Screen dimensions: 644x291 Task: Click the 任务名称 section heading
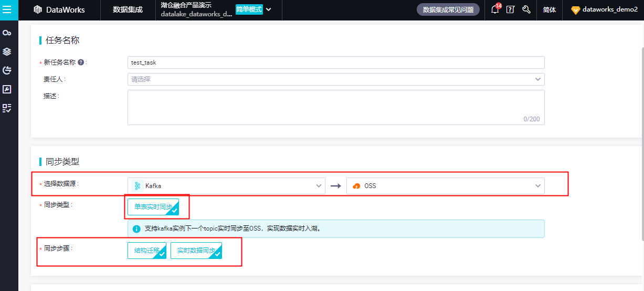coord(62,40)
